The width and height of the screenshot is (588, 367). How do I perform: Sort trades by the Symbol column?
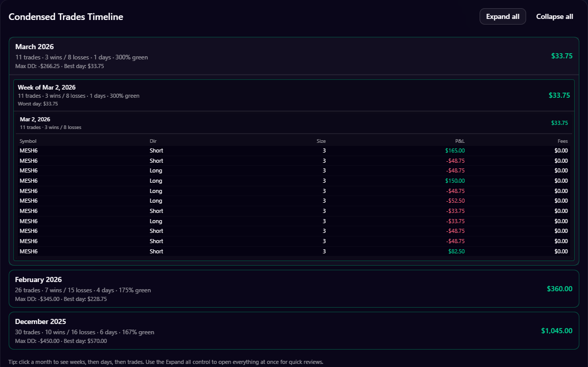coord(28,141)
